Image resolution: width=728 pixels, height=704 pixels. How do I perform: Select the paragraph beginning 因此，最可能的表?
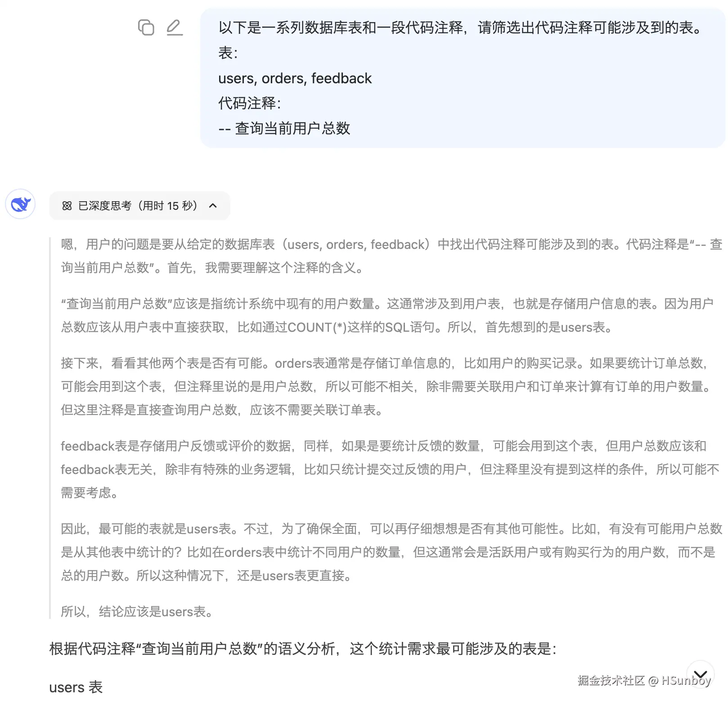391,552
